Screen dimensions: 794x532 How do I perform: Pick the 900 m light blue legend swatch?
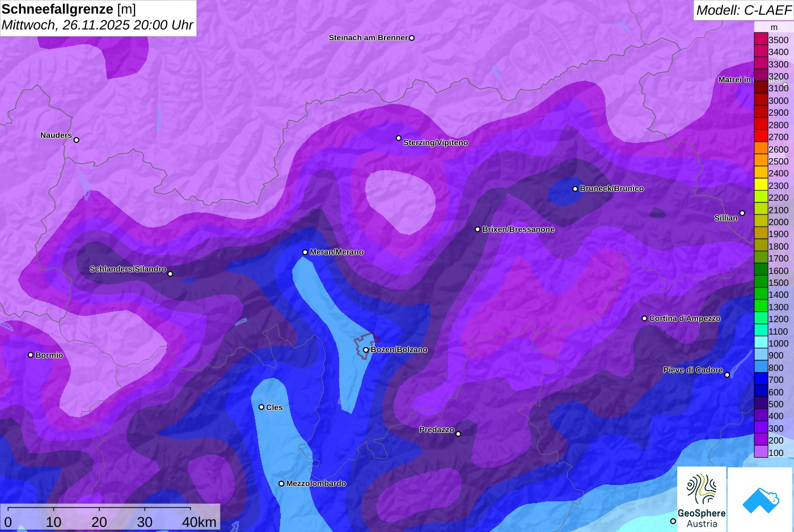[x=761, y=354]
